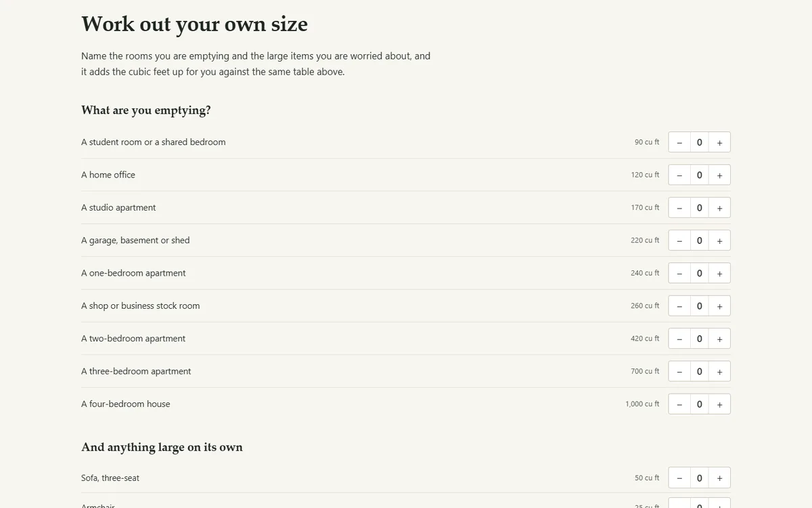812x508 pixels.
Task: Click the 'A home office' label
Action: pos(108,175)
